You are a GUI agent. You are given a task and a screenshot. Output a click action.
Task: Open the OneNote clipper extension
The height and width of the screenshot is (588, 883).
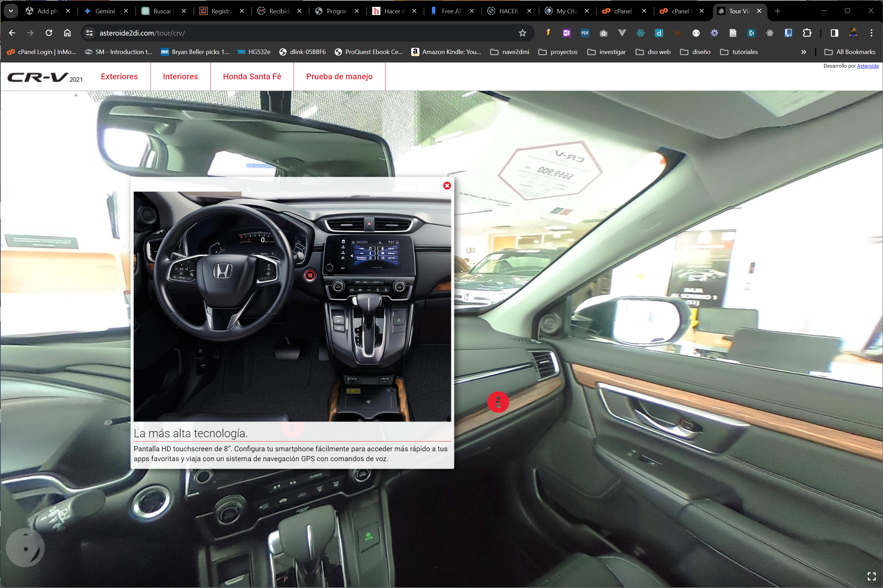[566, 33]
